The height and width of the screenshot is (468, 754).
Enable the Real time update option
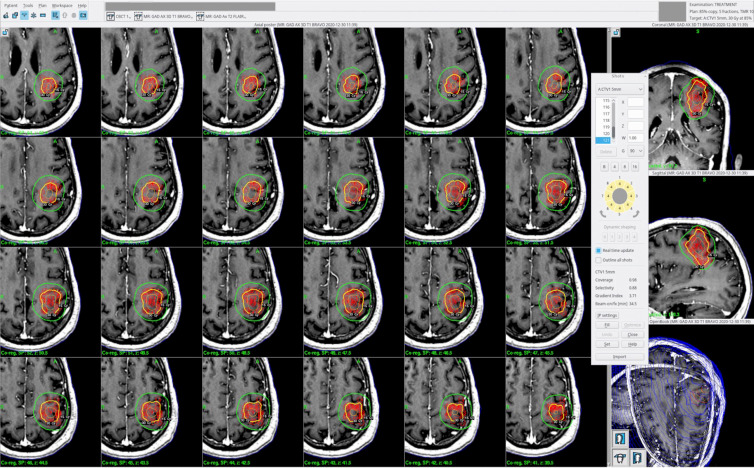pos(600,250)
